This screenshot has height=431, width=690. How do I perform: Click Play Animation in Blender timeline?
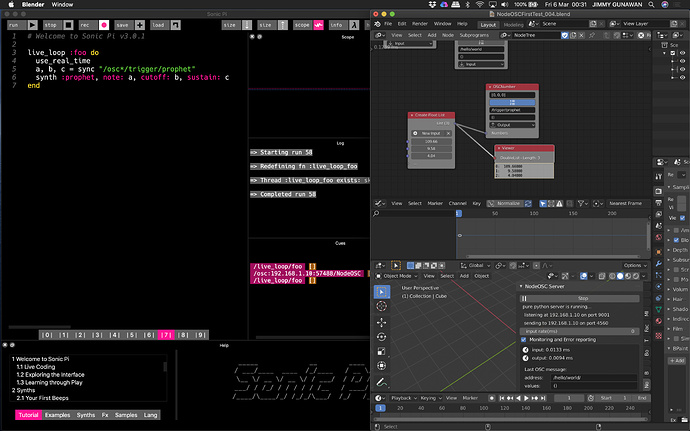point(526,398)
